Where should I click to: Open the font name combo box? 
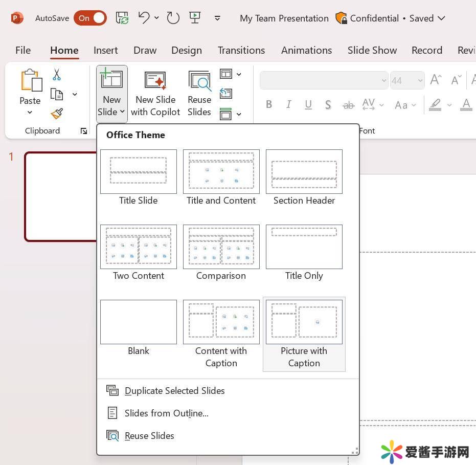[324, 80]
